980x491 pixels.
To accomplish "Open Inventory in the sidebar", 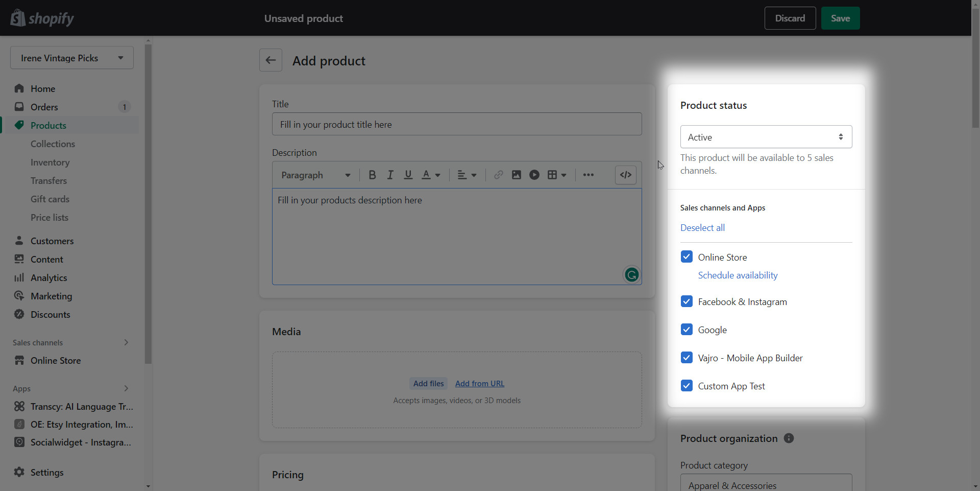I will (x=50, y=162).
